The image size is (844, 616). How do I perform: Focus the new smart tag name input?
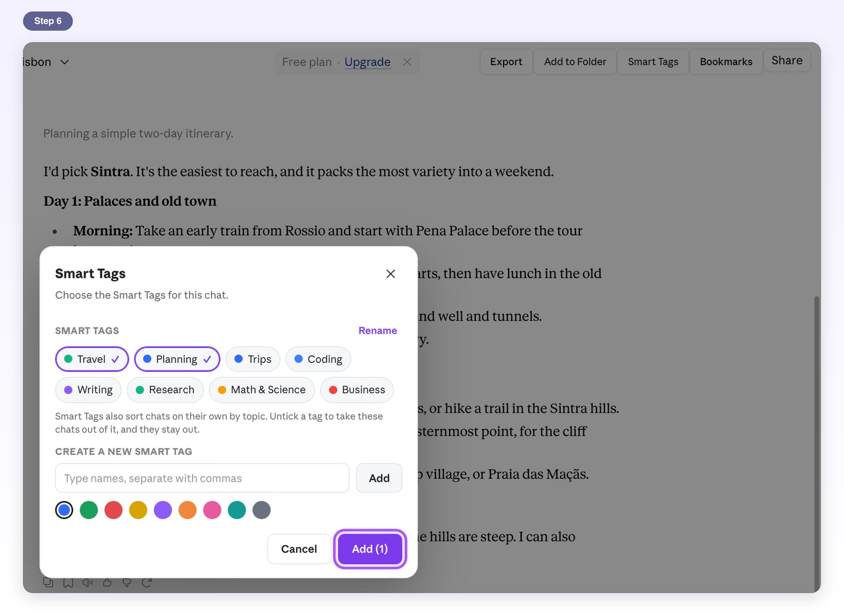202,478
